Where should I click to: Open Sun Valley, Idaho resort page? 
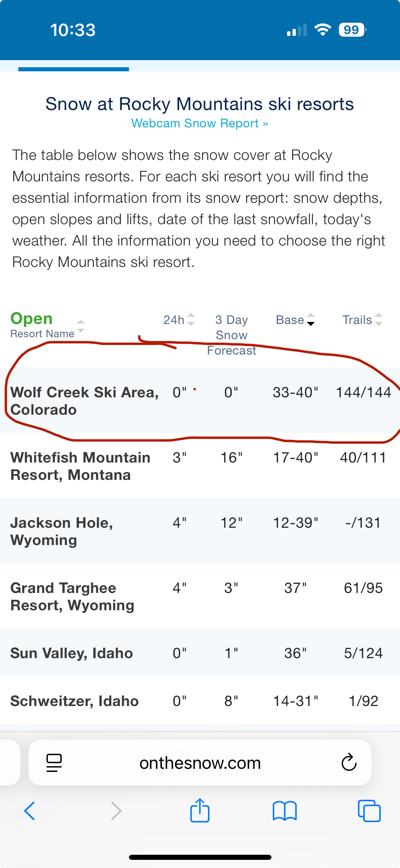(71, 653)
